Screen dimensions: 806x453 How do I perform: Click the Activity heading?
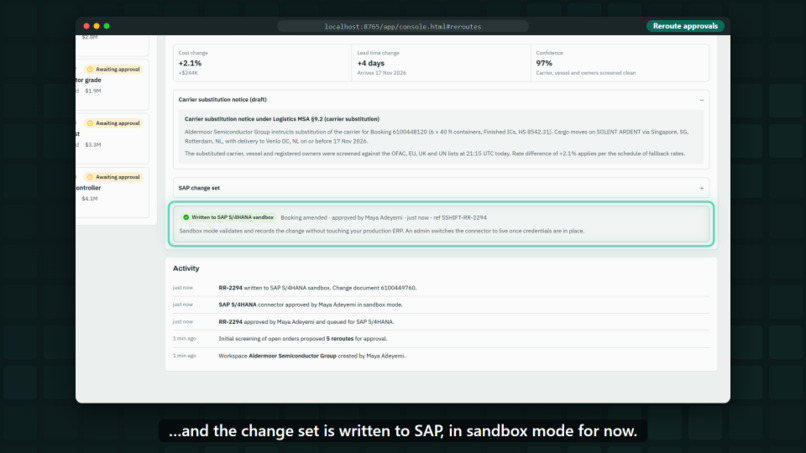[x=186, y=268]
